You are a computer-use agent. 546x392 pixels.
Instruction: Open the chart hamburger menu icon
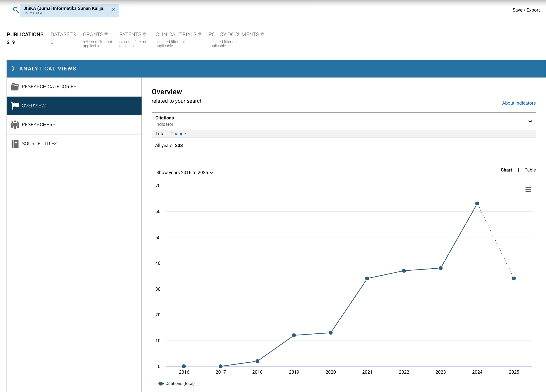(528, 189)
